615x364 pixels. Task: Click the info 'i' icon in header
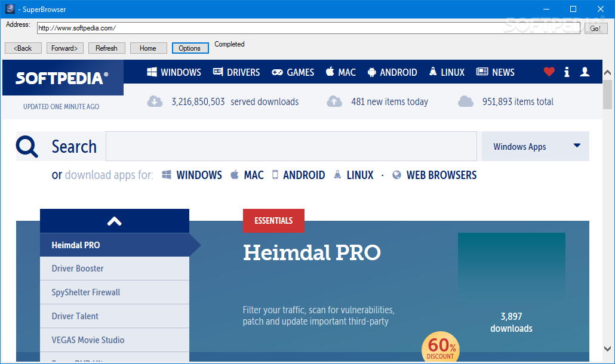(567, 72)
